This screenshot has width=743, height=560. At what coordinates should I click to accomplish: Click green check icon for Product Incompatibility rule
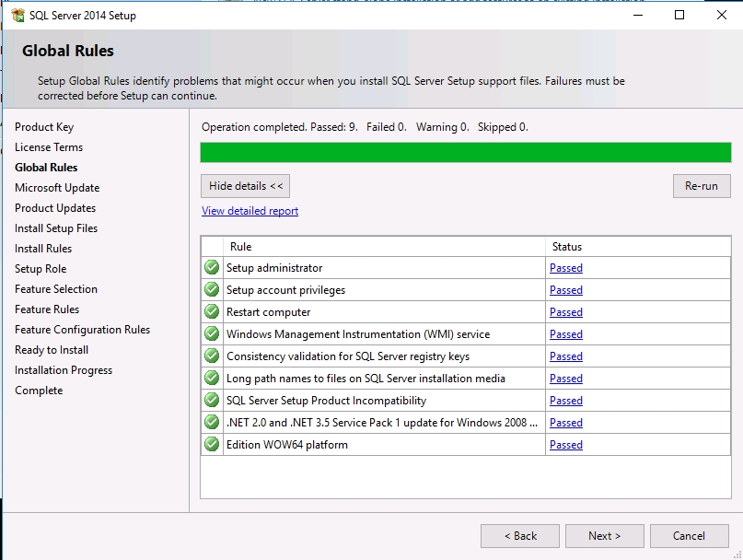coord(212,401)
